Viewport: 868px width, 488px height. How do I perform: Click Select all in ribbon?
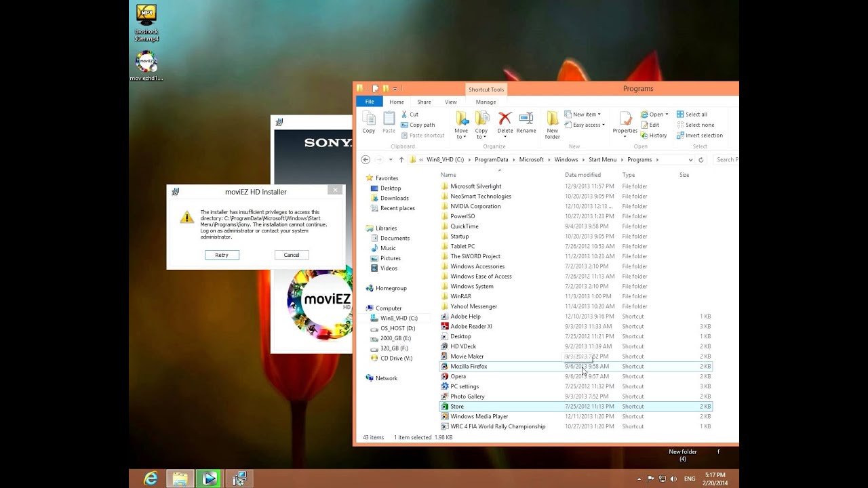(692, 115)
